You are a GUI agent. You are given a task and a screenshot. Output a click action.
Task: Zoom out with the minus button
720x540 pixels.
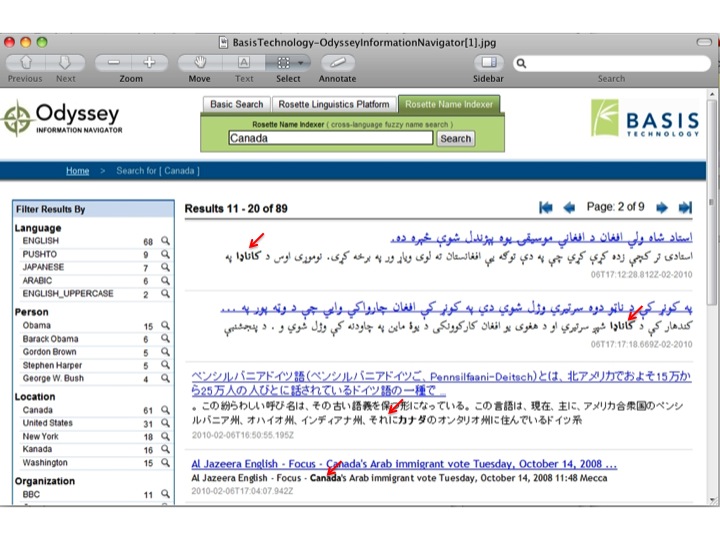(113, 62)
